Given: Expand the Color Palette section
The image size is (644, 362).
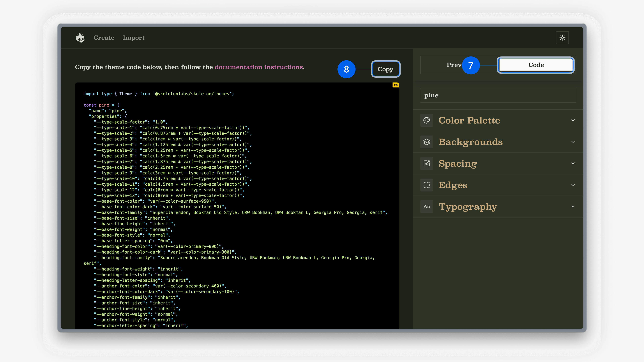Looking at the screenshot, I should pos(573,120).
